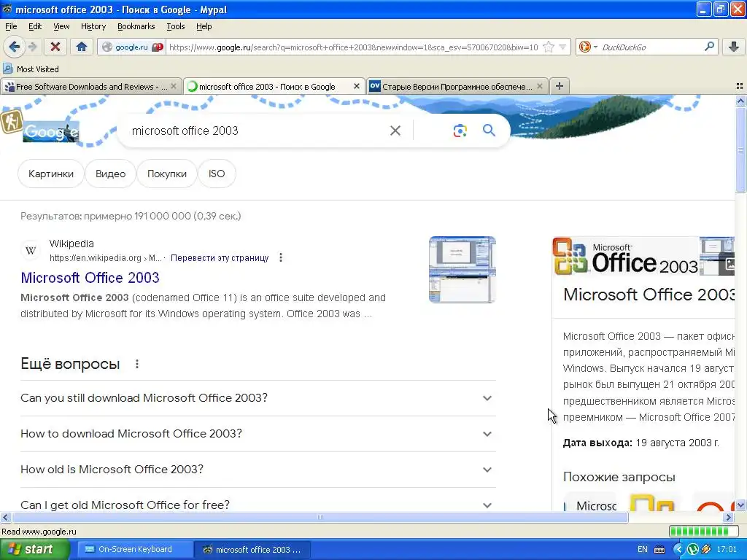Click the site identity google.ru badge
This screenshot has height=560, width=747.
pos(132,47)
